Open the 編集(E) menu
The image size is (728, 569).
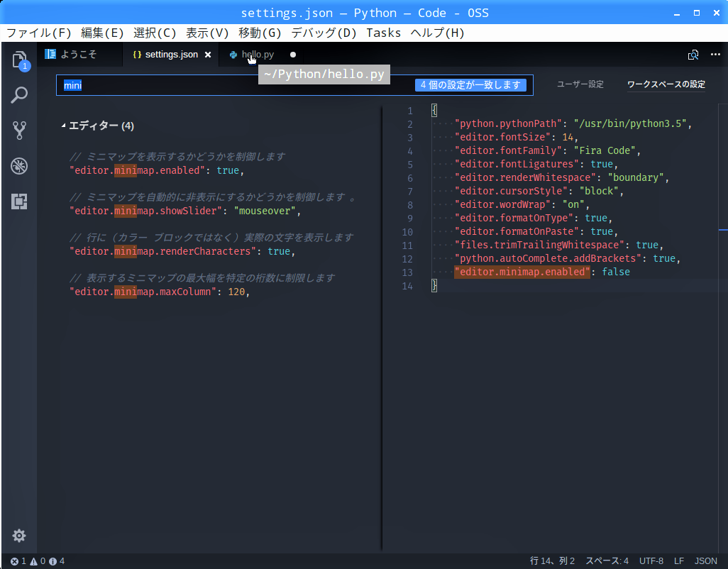pyautogui.click(x=102, y=33)
